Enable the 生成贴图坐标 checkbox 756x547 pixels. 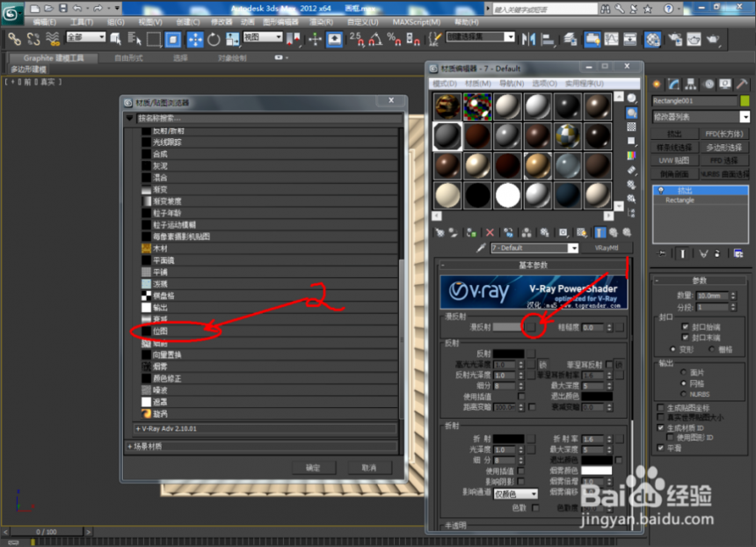point(660,407)
